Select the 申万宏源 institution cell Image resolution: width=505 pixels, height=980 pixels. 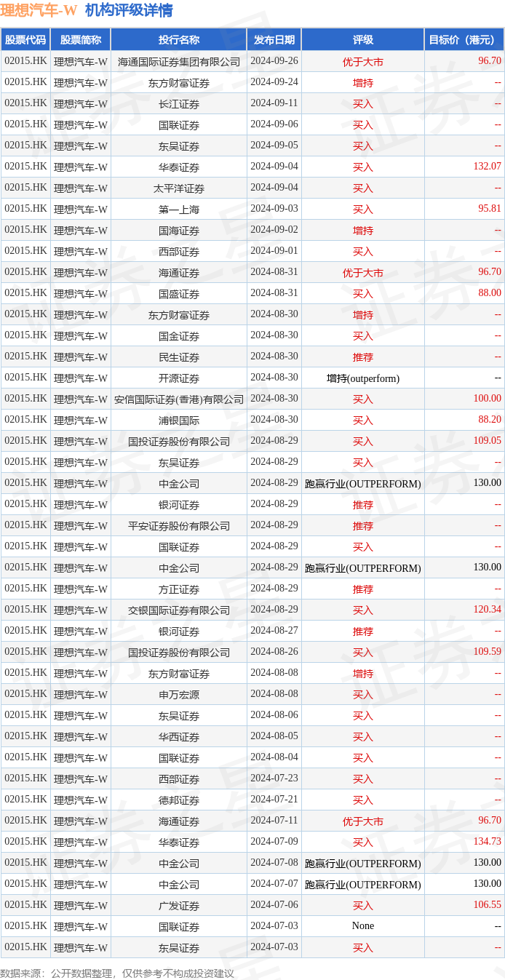click(179, 695)
